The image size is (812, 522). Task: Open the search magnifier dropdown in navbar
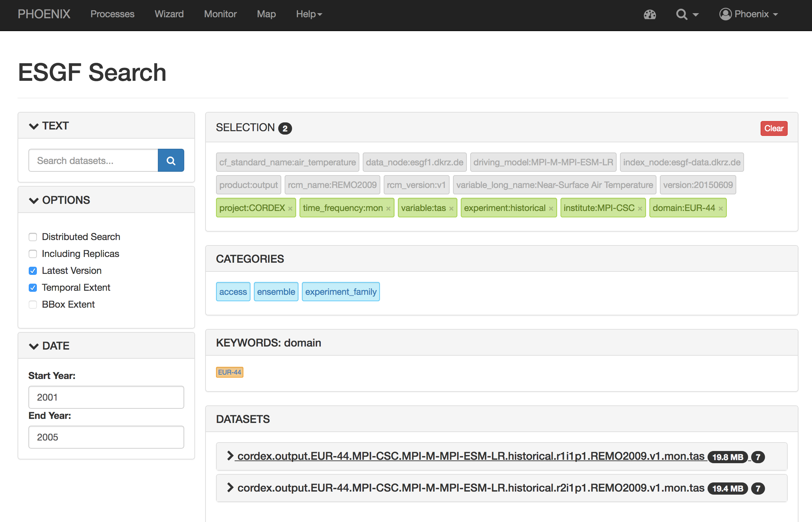point(687,14)
